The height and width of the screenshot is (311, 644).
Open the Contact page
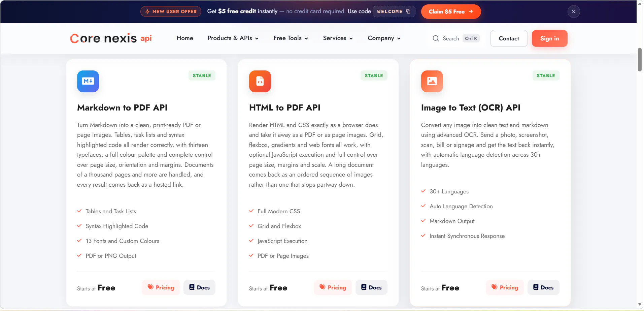point(509,38)
